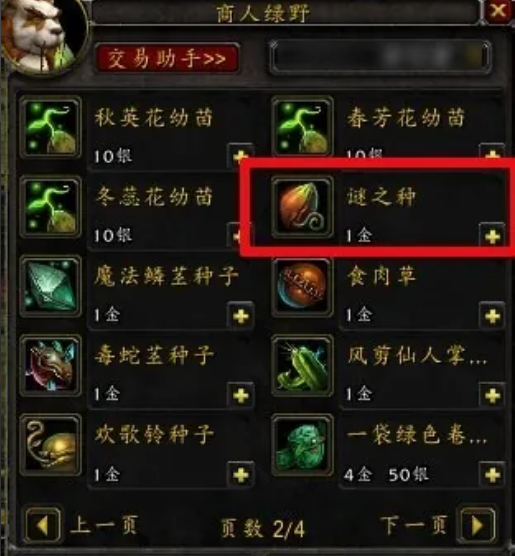This screenshot has width=515, height=556.
Task: Click plus button for 欢歌铃种子
Action: (240, 474)
